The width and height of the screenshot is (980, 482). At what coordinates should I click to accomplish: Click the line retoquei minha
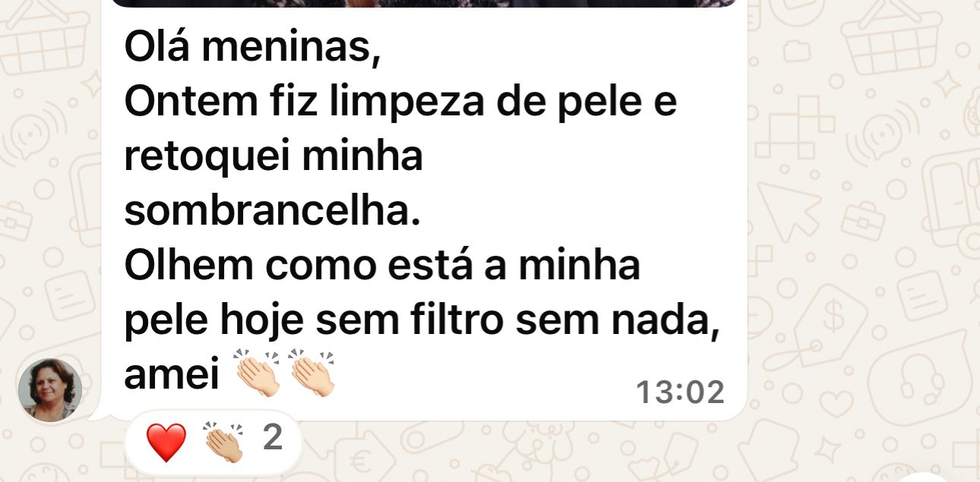(273, 158)
